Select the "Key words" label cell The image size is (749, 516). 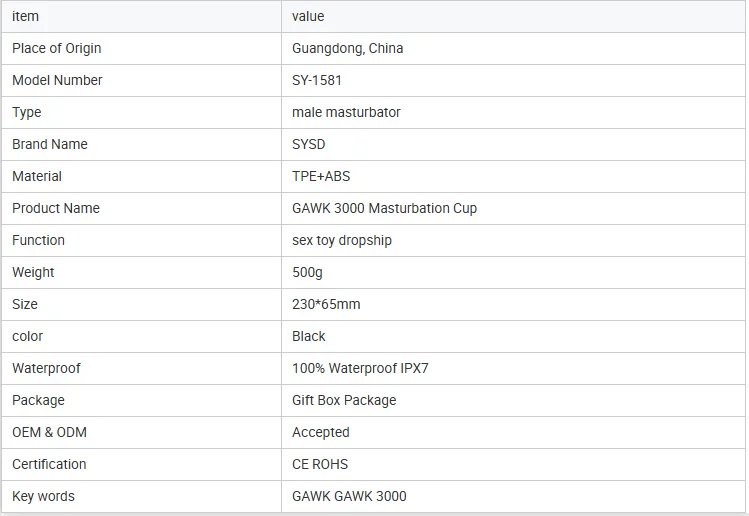(x=43, y=496)
